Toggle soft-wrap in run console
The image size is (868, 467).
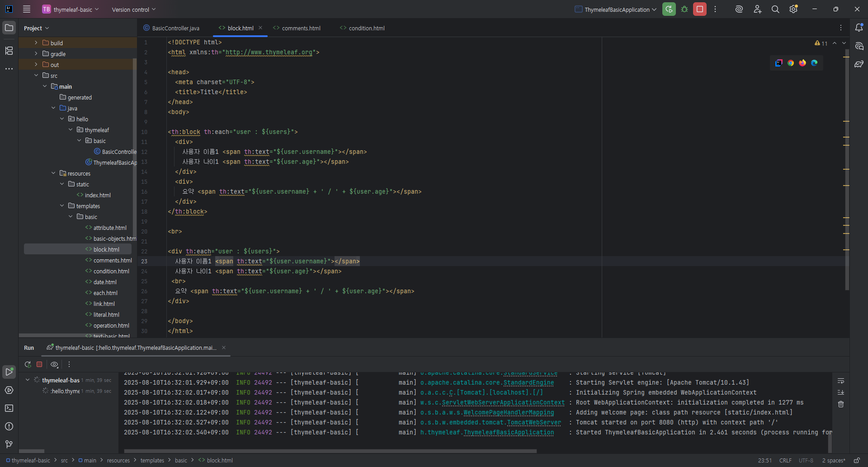(x=841, y=381)
